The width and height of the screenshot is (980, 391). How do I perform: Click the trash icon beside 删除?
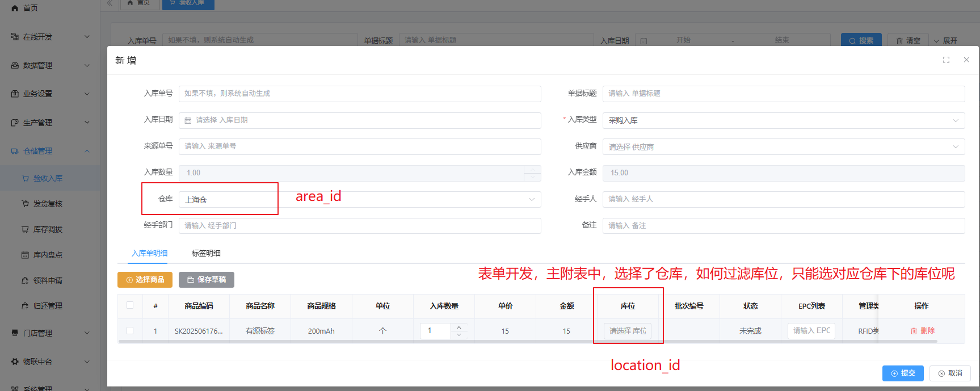[x=914, y=331]
